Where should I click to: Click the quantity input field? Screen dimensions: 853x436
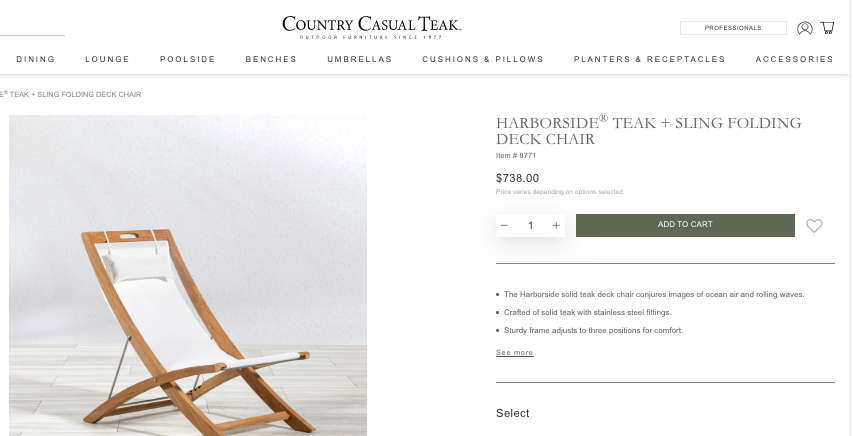click(530, 225)
